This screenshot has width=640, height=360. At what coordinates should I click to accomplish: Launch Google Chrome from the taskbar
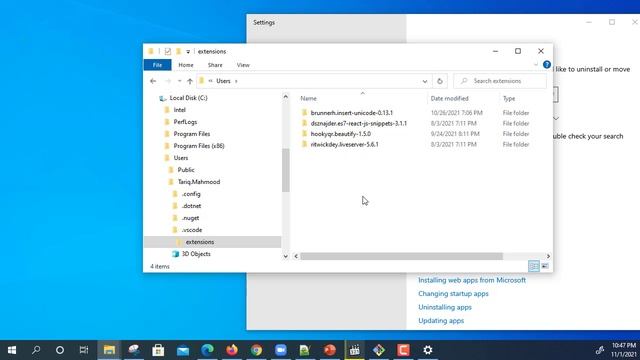click(256, 350)
